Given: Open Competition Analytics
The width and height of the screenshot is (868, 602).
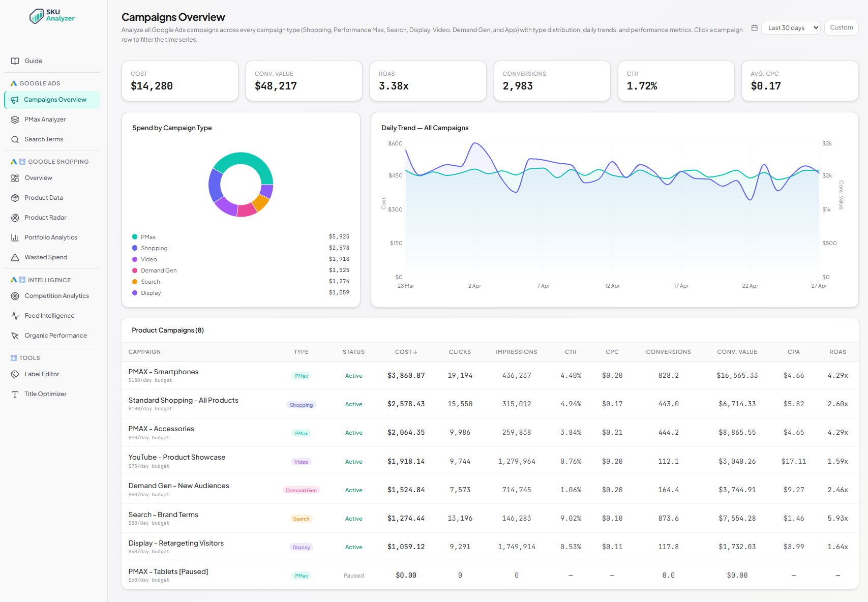Looking at the screenshot, I should [x=52, y=296].
